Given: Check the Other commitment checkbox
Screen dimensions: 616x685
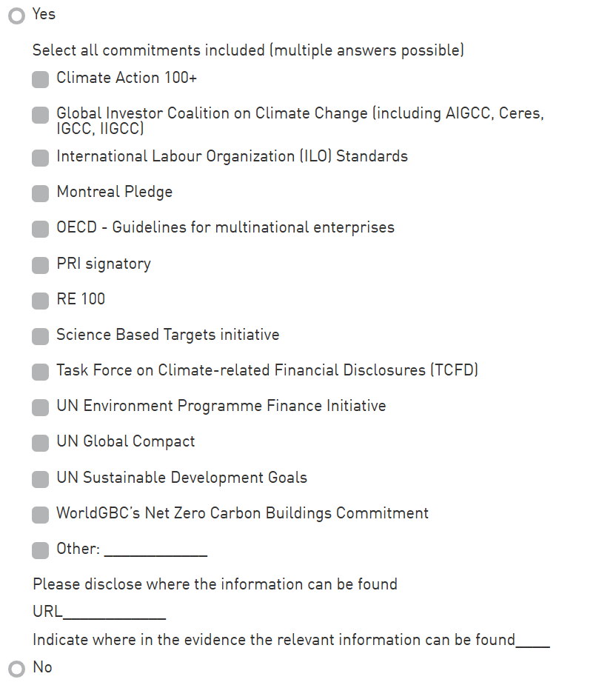Looking at the screenshot, I should coord(41,550).
